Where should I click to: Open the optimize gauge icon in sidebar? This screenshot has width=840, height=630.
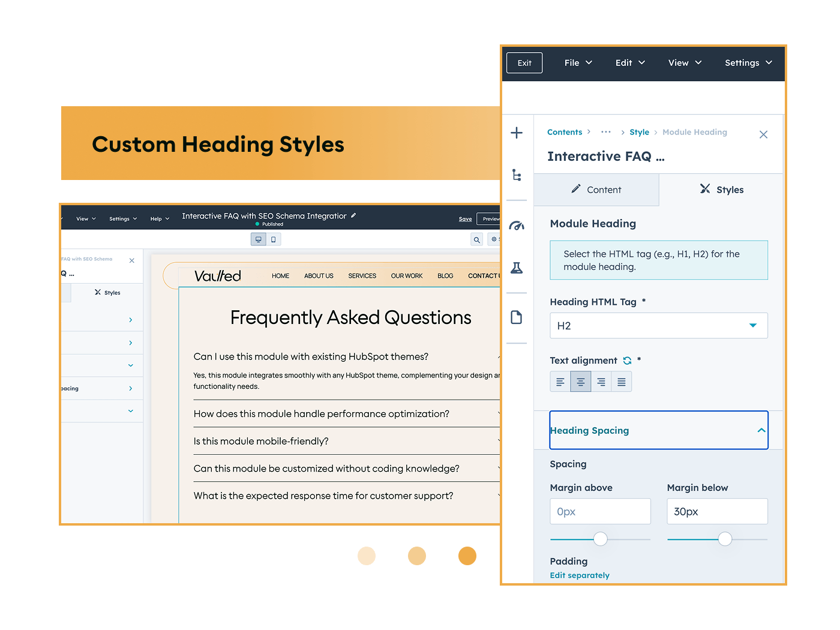point(517,226)
